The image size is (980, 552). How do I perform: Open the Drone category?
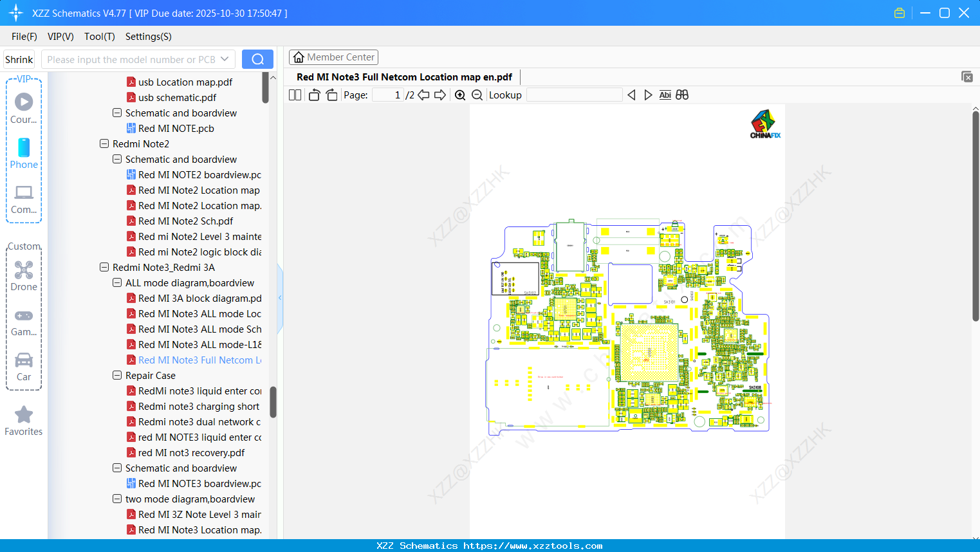coord(24,276)
